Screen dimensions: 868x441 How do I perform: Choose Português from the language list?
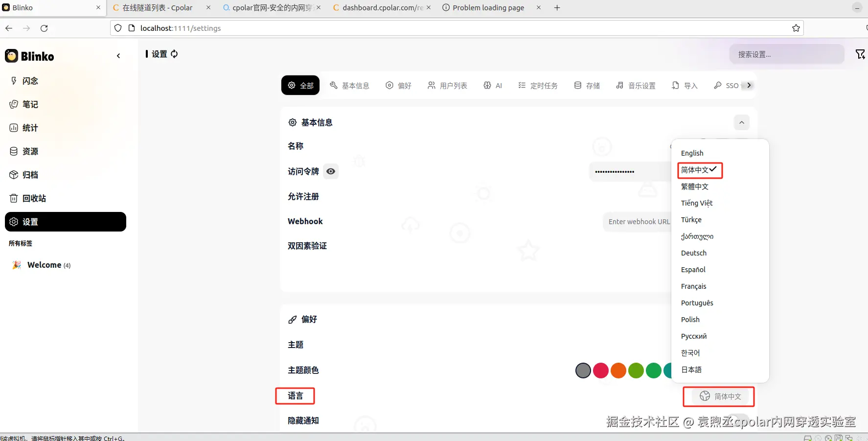(x=720, y=303)
